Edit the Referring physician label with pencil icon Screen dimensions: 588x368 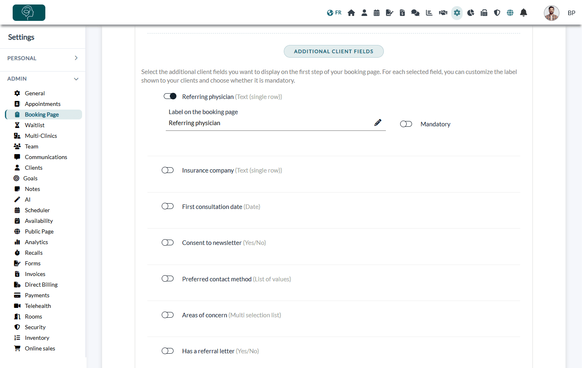click(x=378, y=123)
